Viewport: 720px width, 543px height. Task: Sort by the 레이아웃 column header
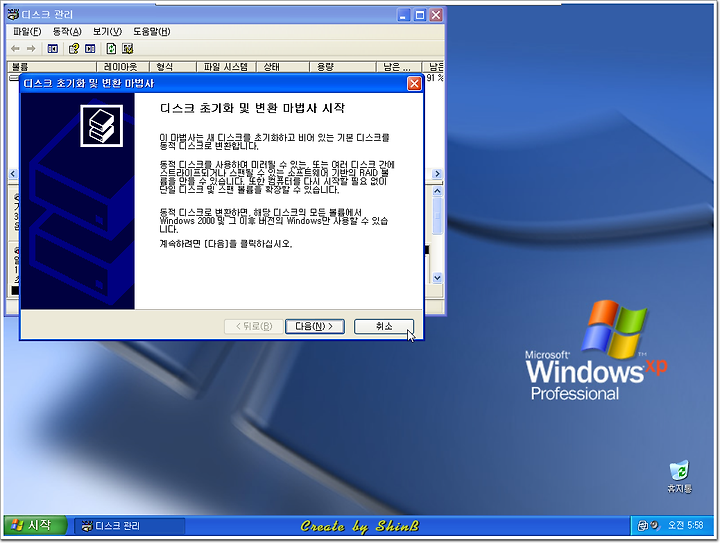coord(123,67)
